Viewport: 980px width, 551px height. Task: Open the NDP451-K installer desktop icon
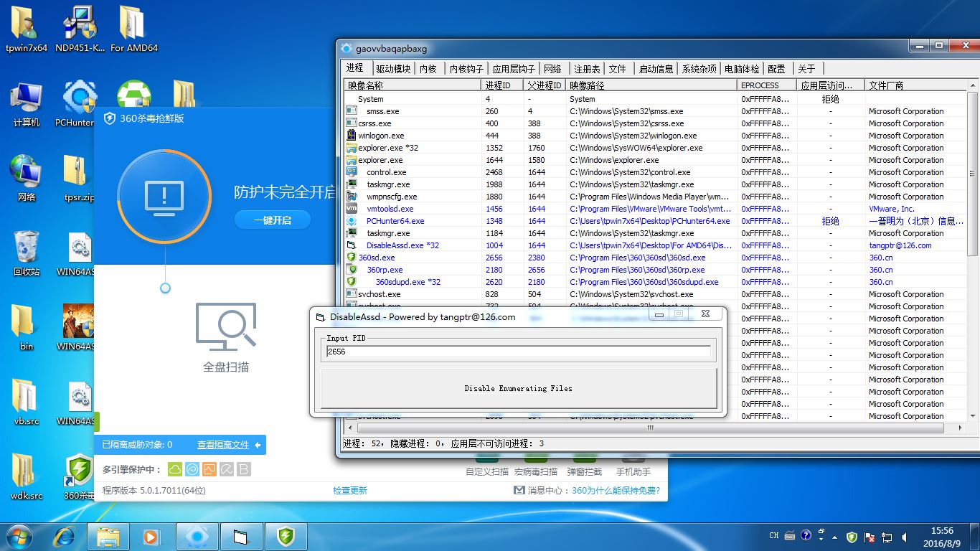click(x=80, y=29)
